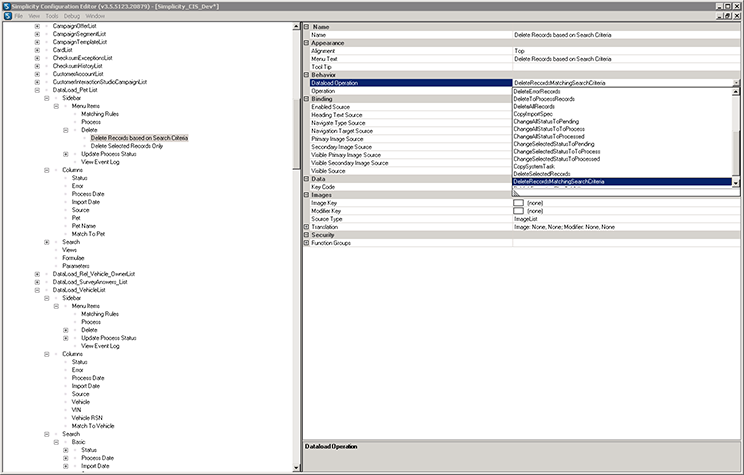Click the Visible Source property row

tap(411, 171)
